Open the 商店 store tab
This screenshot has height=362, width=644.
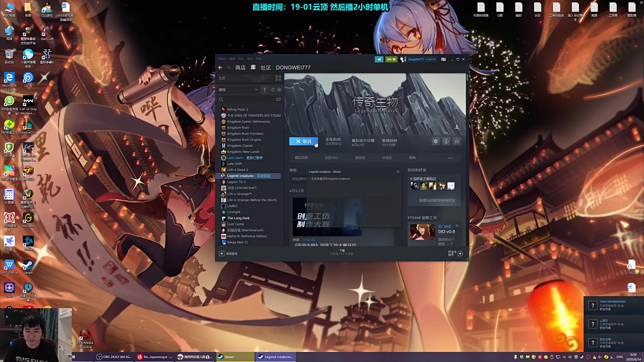point(240,68)
